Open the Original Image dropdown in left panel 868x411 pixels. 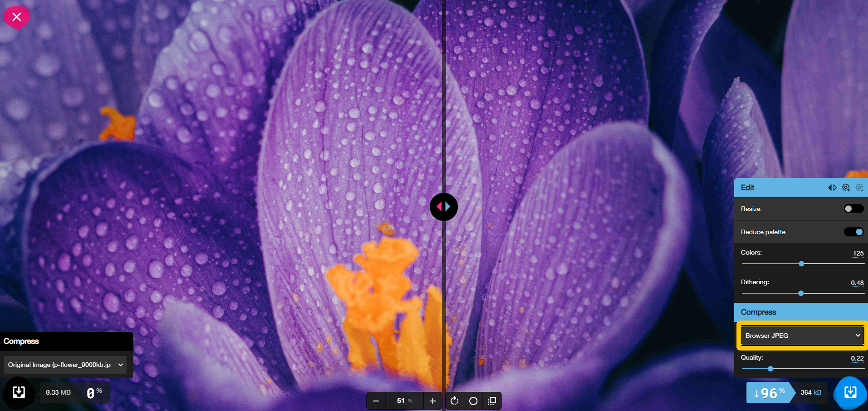pyautogui.click(x=65, y=365)
